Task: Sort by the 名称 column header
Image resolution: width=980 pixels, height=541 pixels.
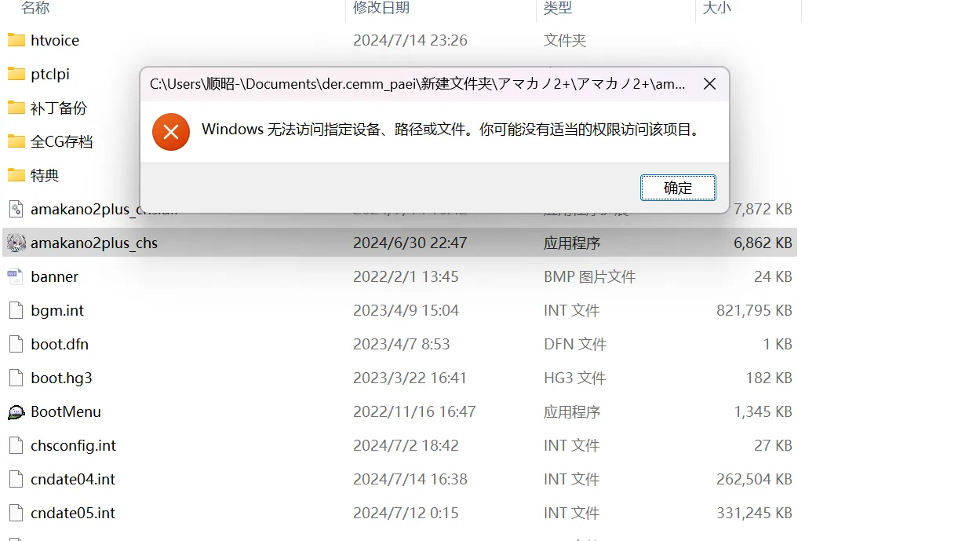Action: click(35, 8)
